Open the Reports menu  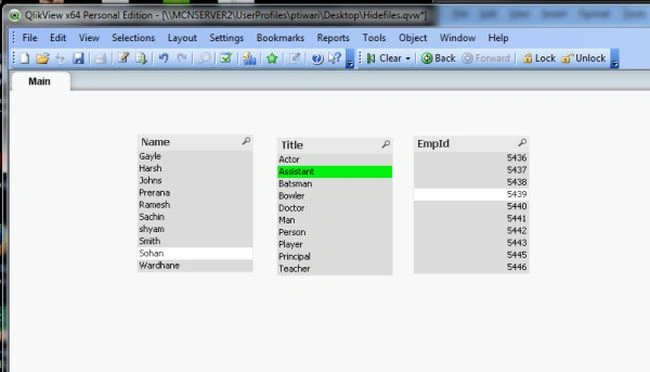(333, 38)
